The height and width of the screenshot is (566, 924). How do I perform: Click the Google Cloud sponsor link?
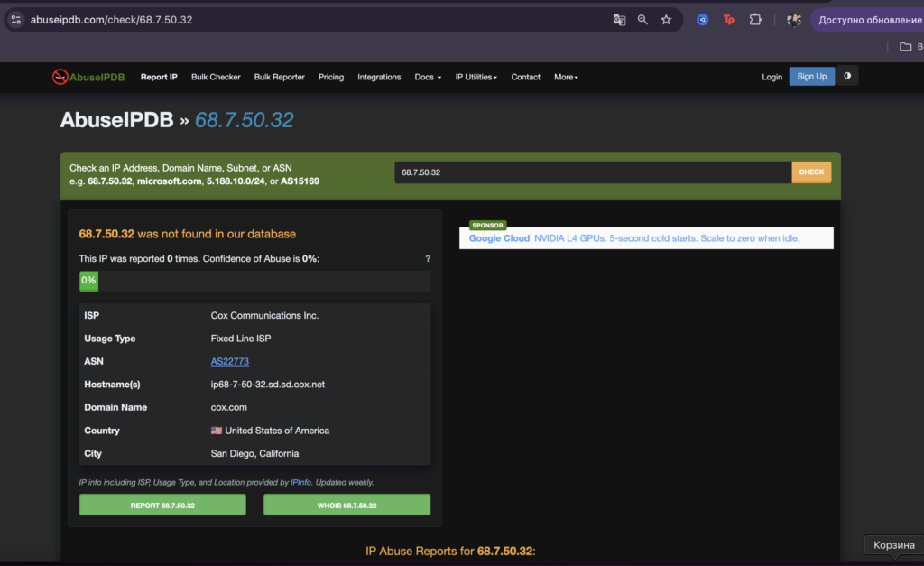(x=499, y=238)
